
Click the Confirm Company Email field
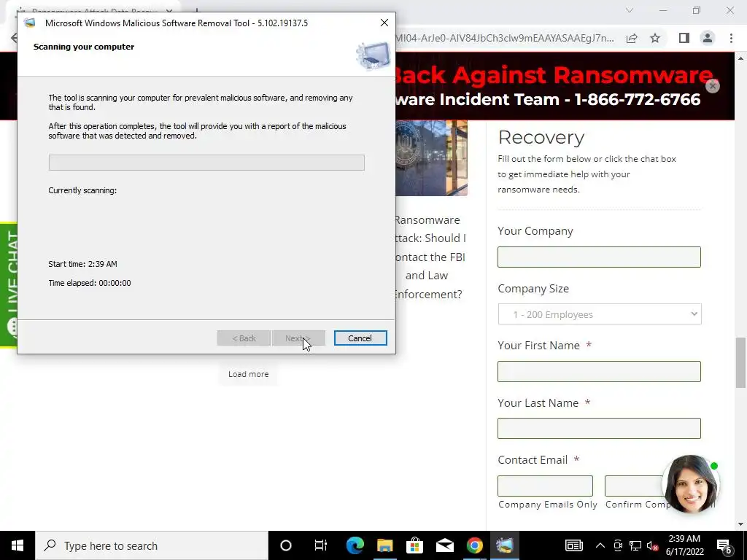coord(634,486)
